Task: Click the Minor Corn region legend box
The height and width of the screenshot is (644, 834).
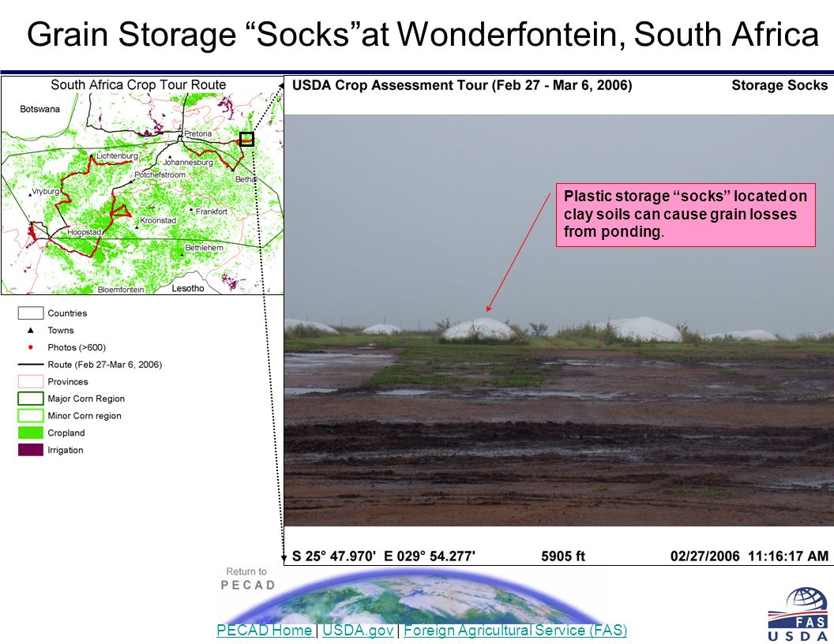Action: point(30,415)
